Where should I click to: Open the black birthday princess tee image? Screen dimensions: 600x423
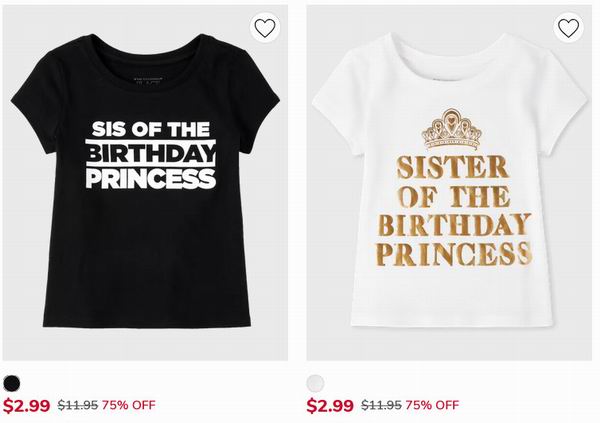pyautogui.click(x=145, y=183)
